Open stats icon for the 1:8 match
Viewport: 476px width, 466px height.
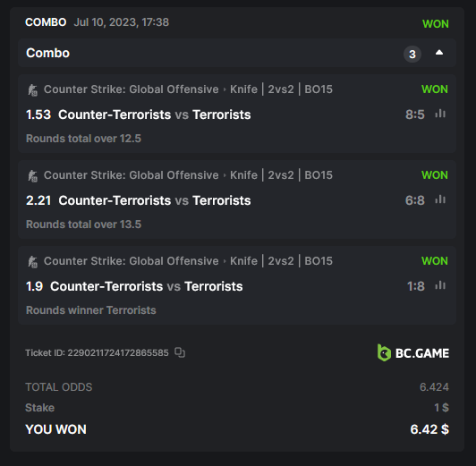click(440, 285)
